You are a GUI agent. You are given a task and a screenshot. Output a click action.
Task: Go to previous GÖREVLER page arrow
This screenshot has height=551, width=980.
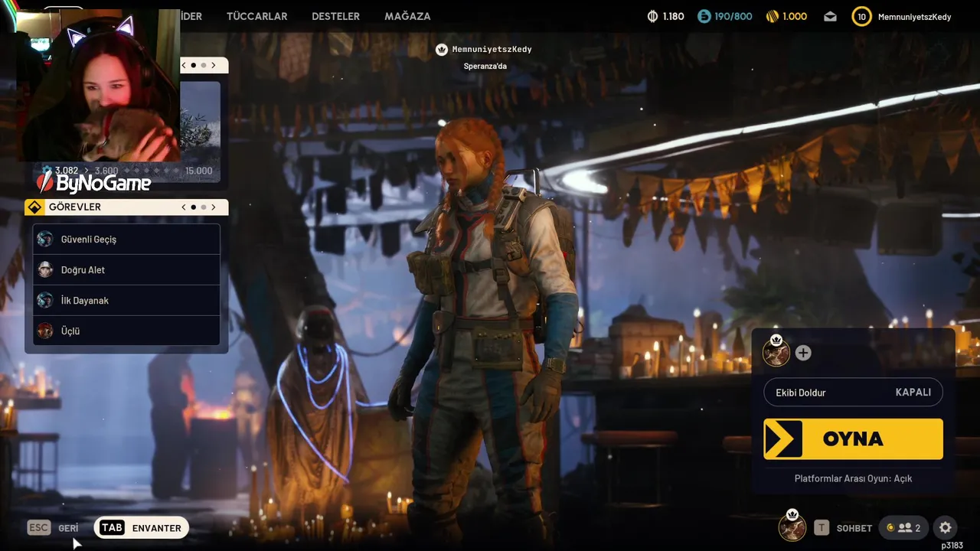[184, 207]
